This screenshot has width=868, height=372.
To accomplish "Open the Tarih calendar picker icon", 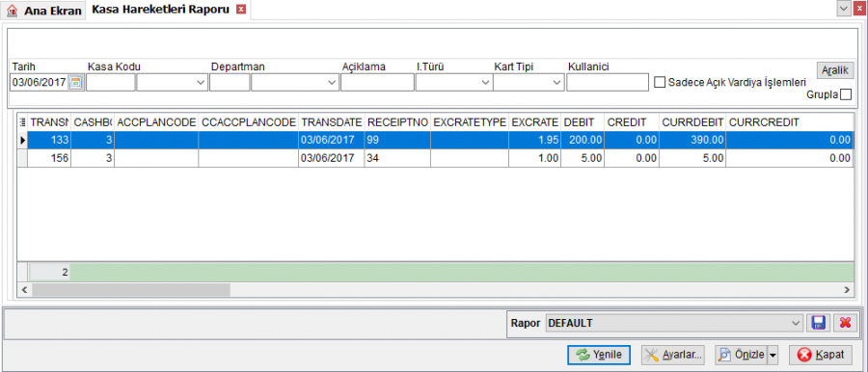I will coord(75,83).
